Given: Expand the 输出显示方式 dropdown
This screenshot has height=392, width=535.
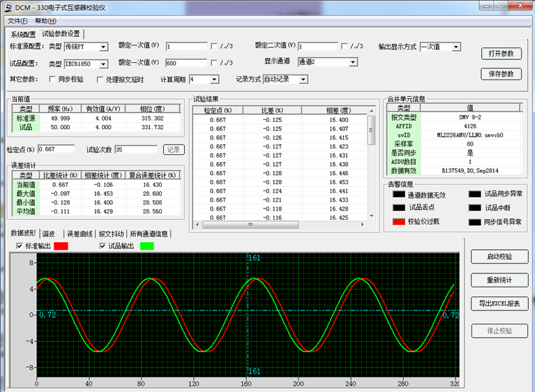Looking at the screenshot, I should tap(456, 47).
